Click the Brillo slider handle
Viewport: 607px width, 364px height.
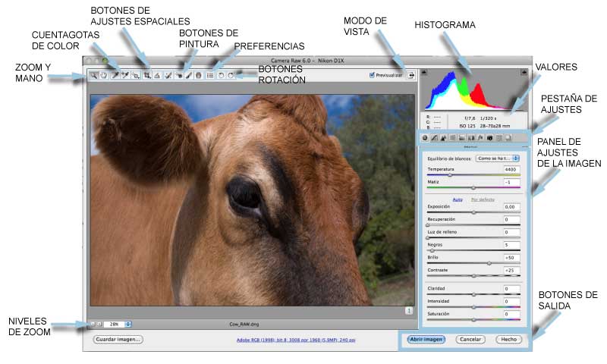(489, 263)
